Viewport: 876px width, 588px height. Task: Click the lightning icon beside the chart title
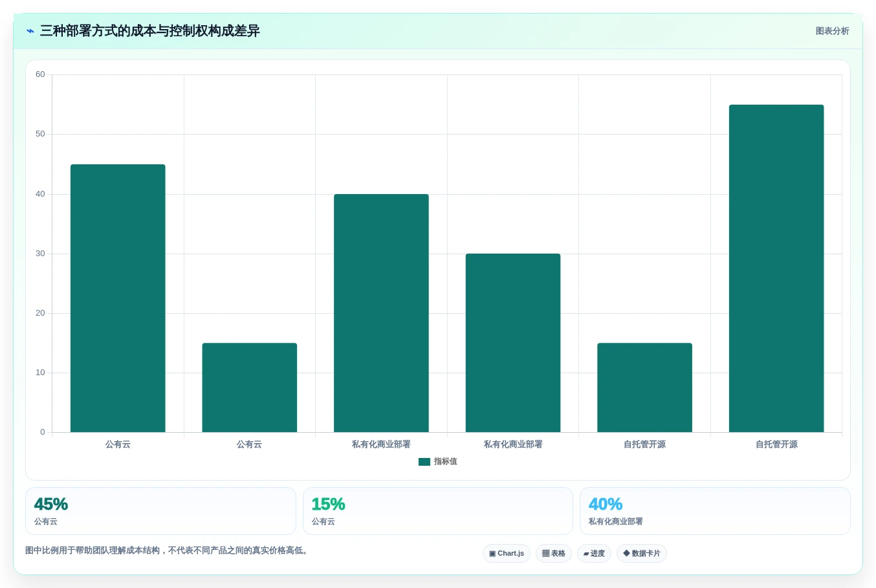(x=30, y=31)
